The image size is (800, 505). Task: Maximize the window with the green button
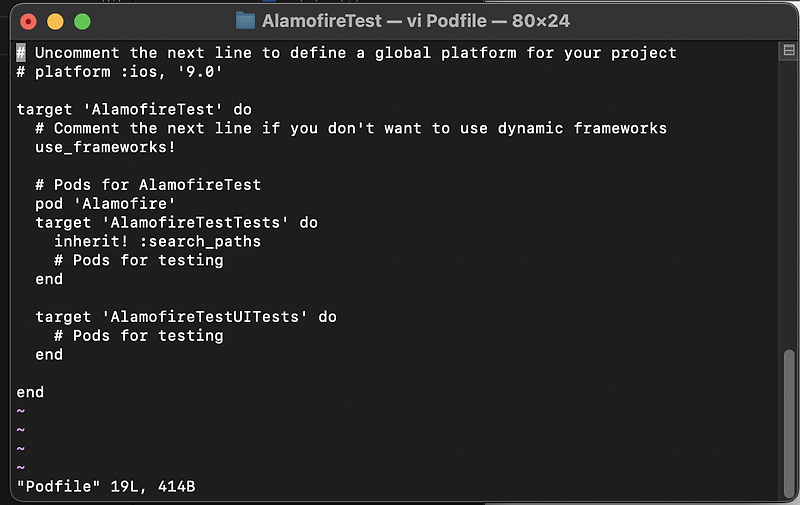(82, 22)
